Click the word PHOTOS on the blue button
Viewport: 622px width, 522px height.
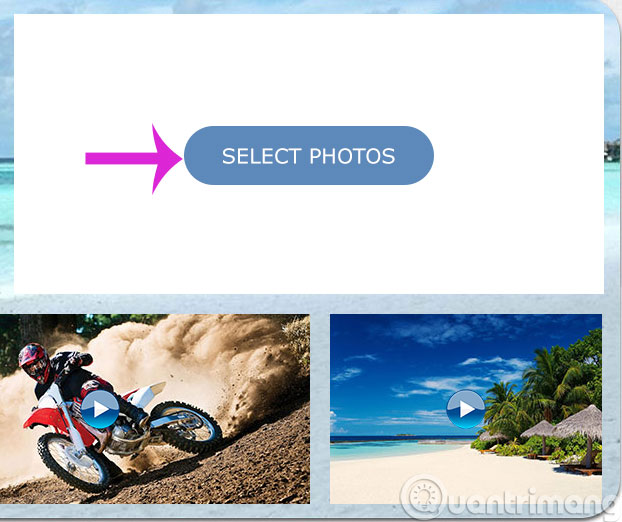[352, 156]
